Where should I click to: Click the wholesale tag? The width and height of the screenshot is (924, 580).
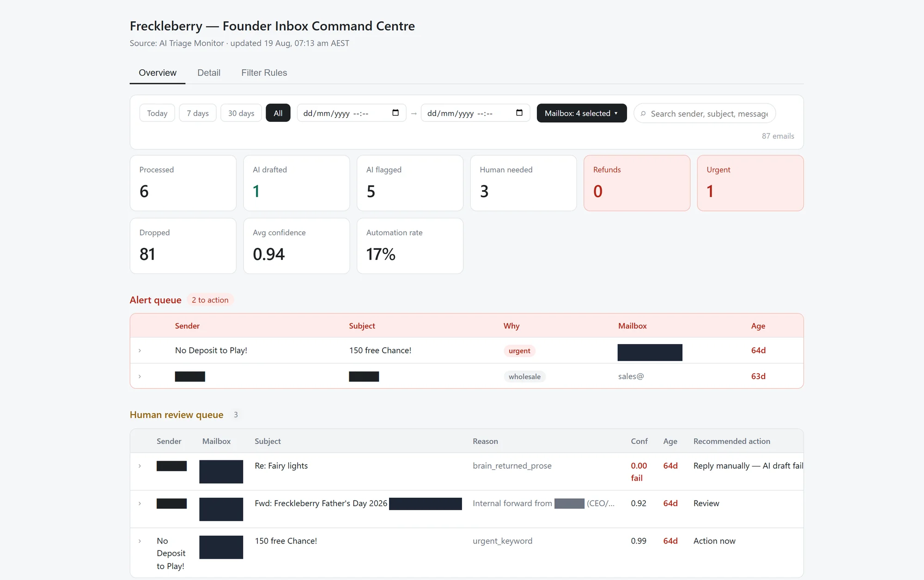click(x=524, y=377)
